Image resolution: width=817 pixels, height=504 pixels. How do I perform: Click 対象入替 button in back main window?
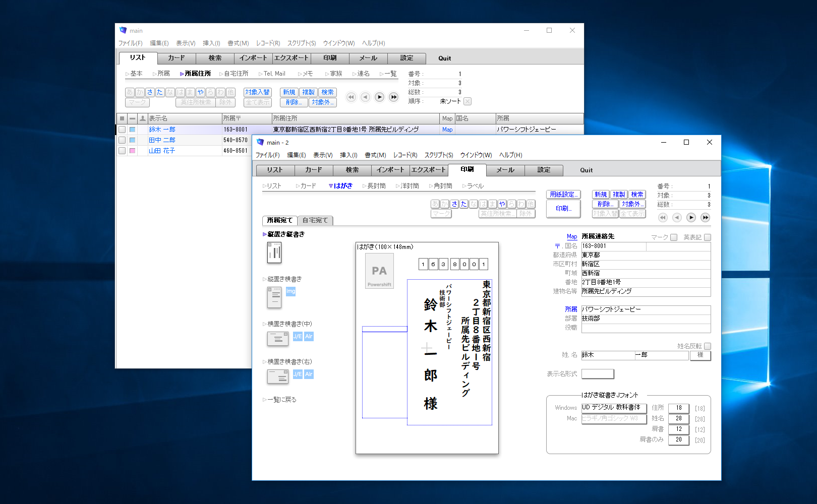(258, 92)
